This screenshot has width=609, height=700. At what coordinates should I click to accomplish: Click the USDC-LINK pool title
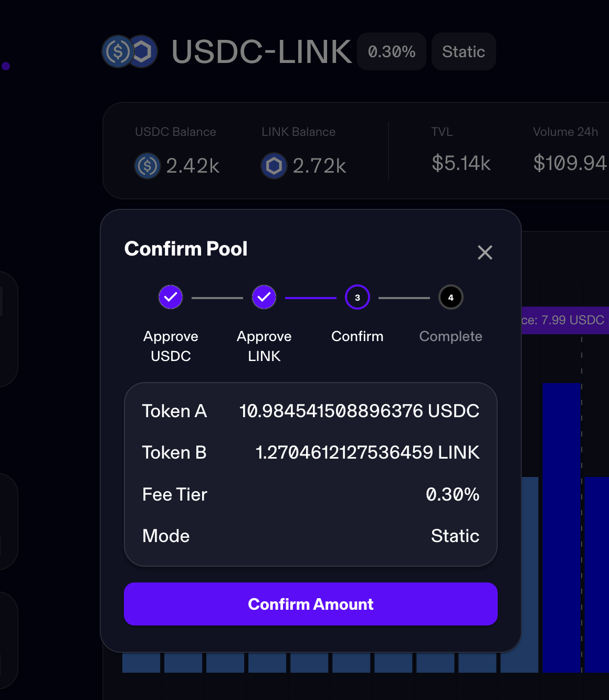coord(261,51)
